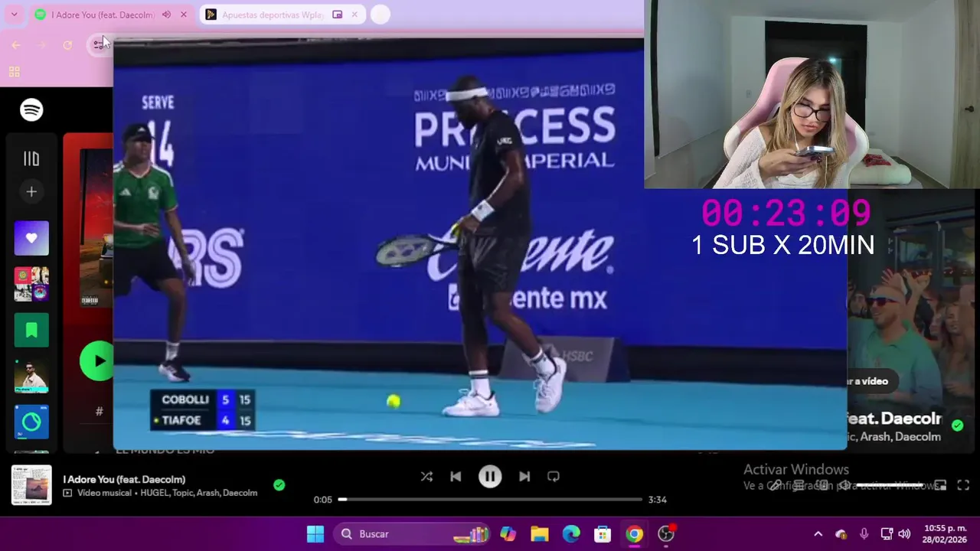Toggle repeat mode in the Spotify player

click(x=554, y=476)
